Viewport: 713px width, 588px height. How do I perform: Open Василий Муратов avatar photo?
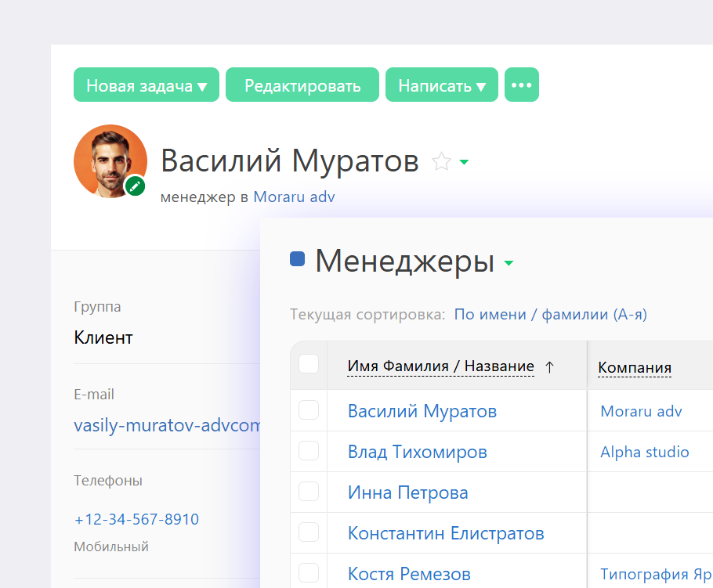coord(110,161)
